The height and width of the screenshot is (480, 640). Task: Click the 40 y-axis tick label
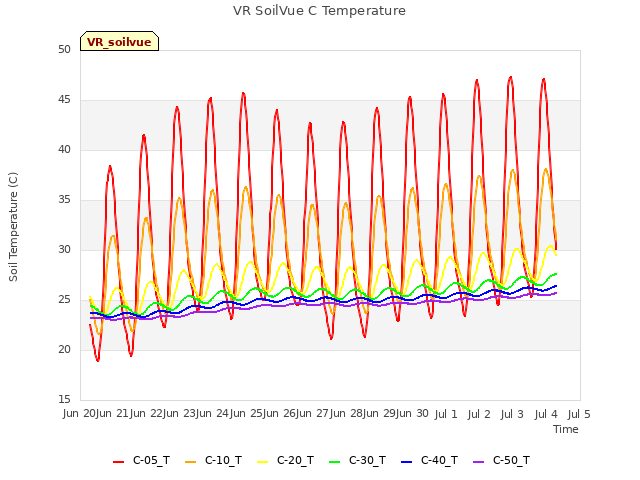pos(64,150)
